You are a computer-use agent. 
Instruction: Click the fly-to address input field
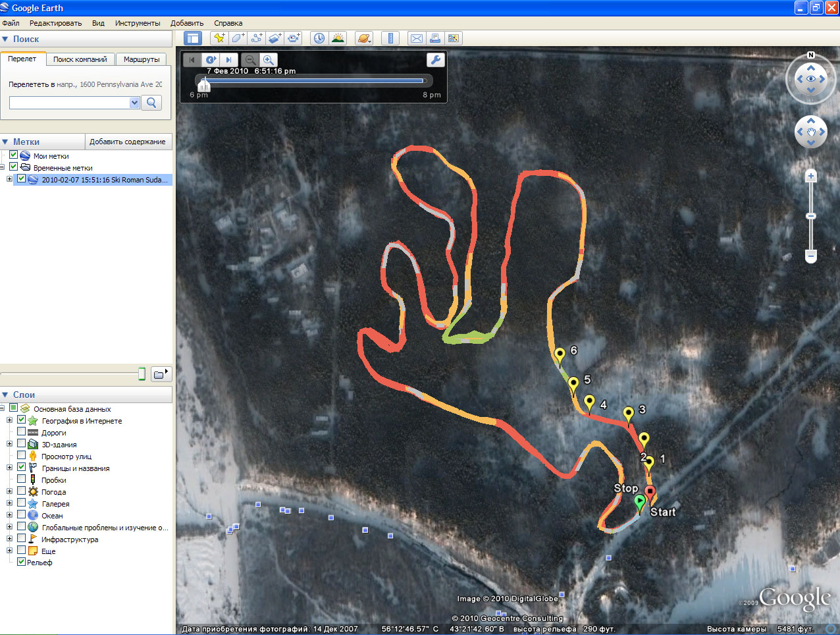click(70, 103)
